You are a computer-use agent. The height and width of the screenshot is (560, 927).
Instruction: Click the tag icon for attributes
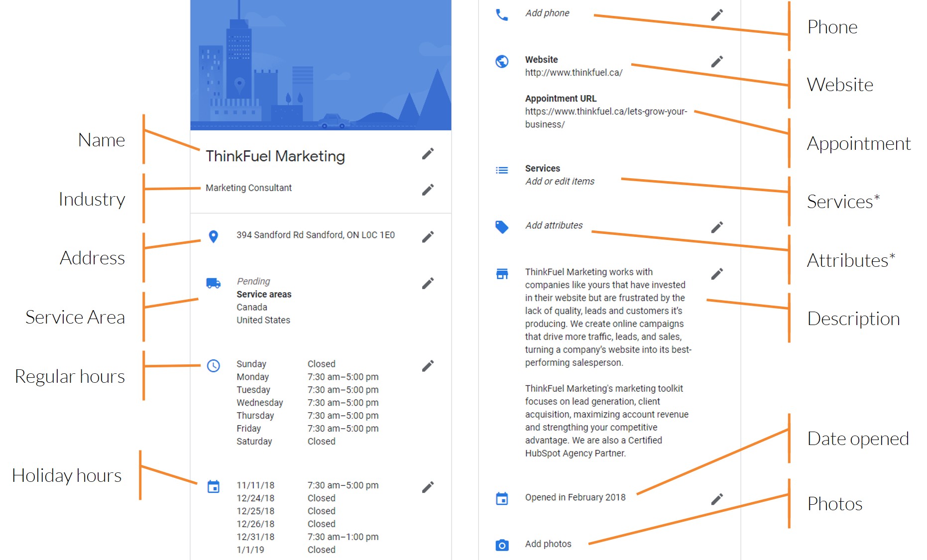click(x=502, y=227)
